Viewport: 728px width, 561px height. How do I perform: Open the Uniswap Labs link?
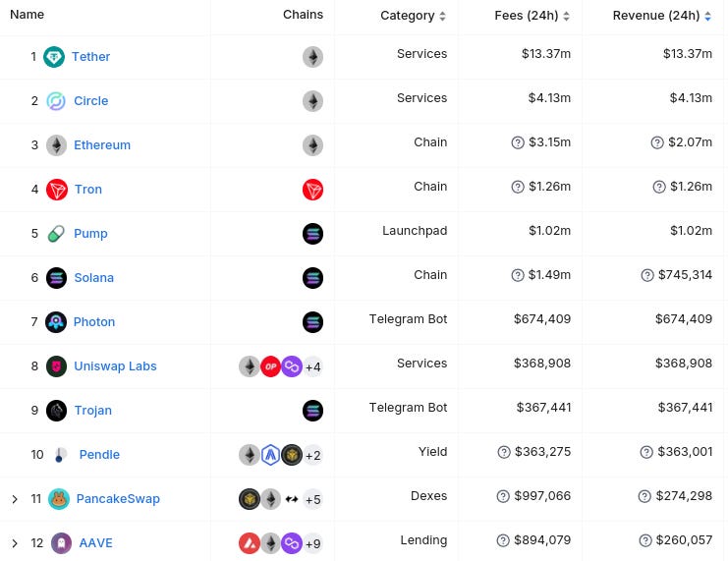115,365
